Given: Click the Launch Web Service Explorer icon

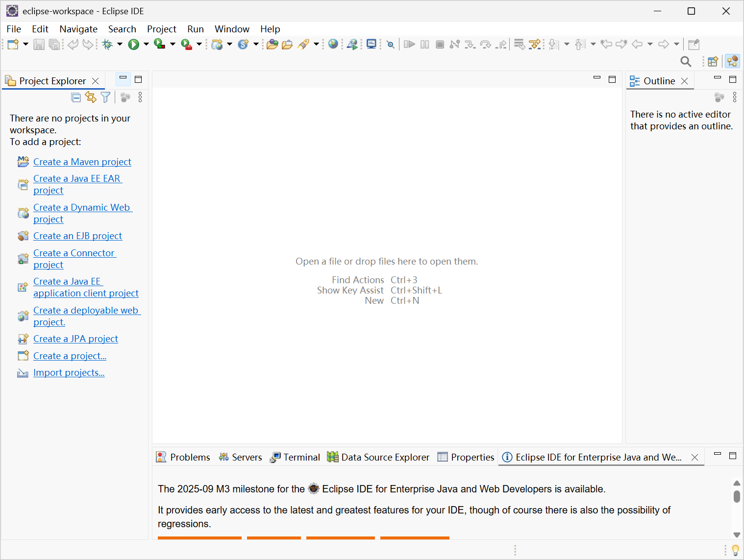Looking at the screenshot, I should (x=352, y=45).
